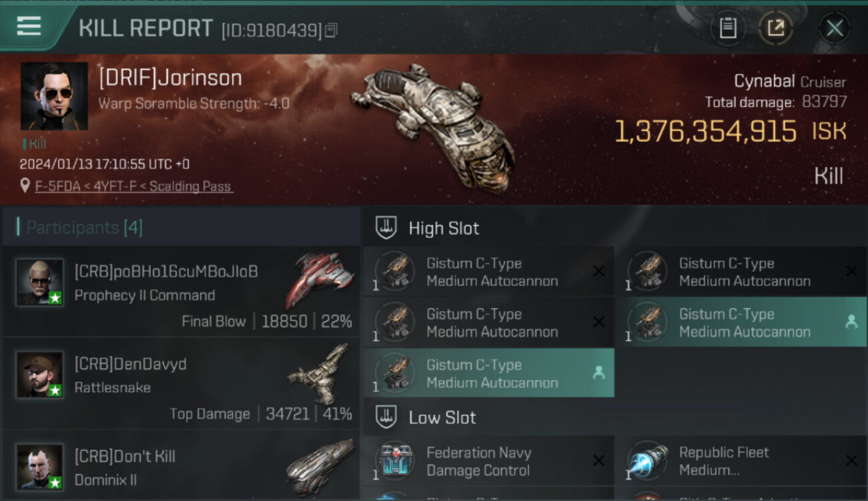Select highlighted autocannon in right column
Screen dimensions: 868x501
click(741, 322)
